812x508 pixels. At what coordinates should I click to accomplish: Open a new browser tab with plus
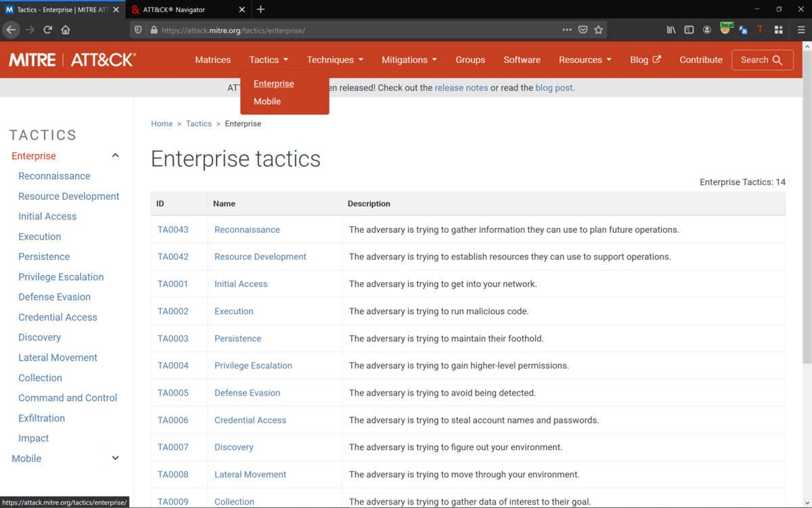(261, 9)
